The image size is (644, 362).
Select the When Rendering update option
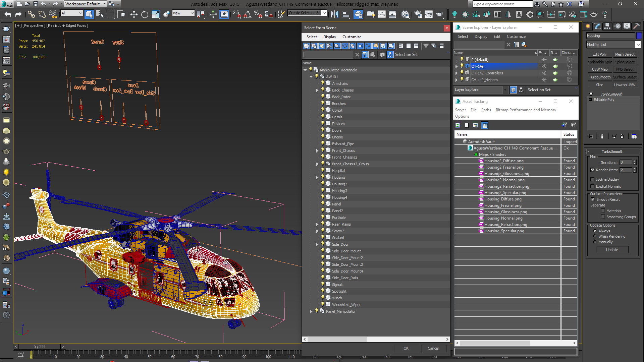click(595, 236)
